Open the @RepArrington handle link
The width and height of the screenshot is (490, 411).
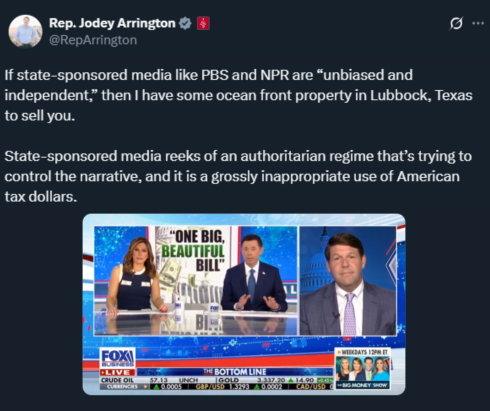coord(93,40)
